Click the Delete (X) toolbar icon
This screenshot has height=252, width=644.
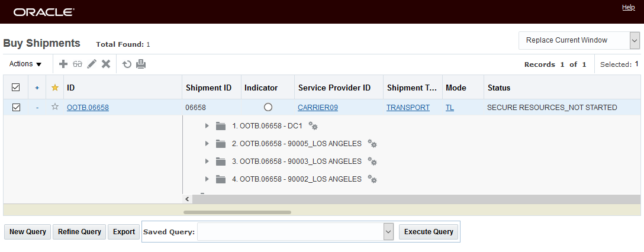coord(106,64)
